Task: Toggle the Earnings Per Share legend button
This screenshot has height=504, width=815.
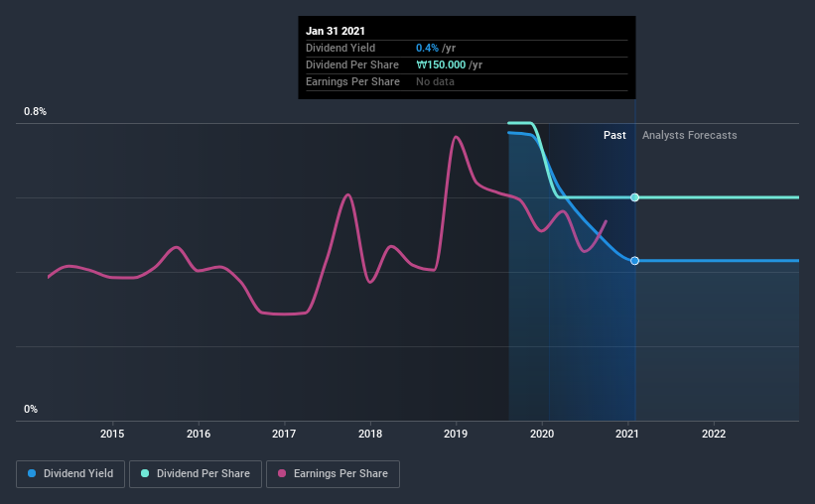Action: (334, 474)
